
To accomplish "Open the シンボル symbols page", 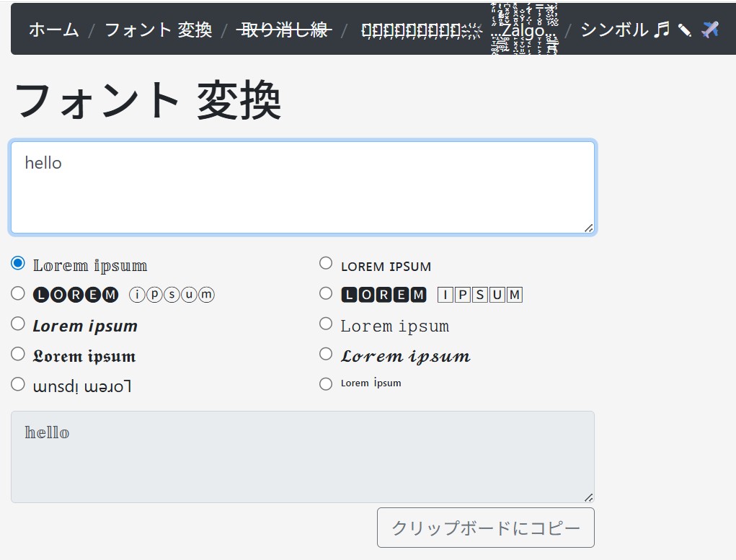I will (x=614, y=30).
